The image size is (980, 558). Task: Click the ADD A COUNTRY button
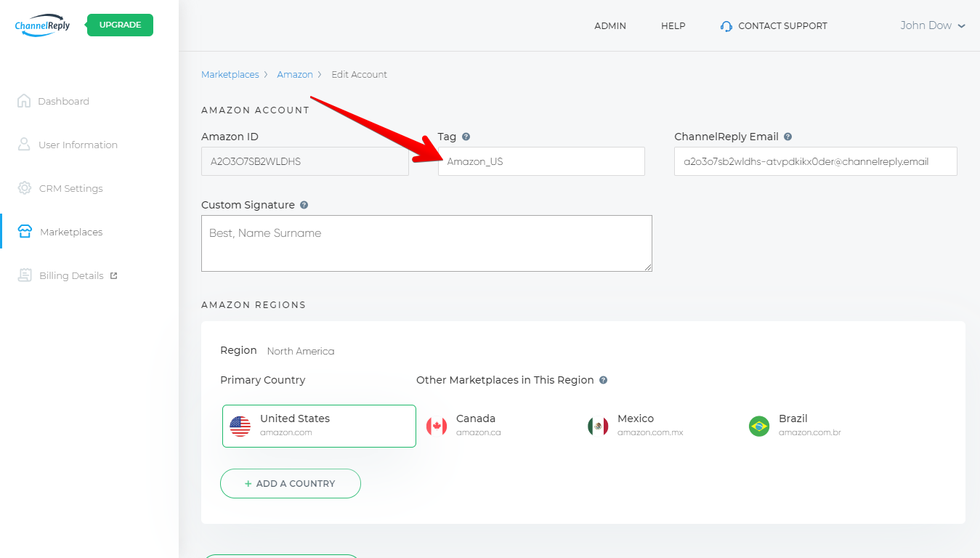point(291,483)
